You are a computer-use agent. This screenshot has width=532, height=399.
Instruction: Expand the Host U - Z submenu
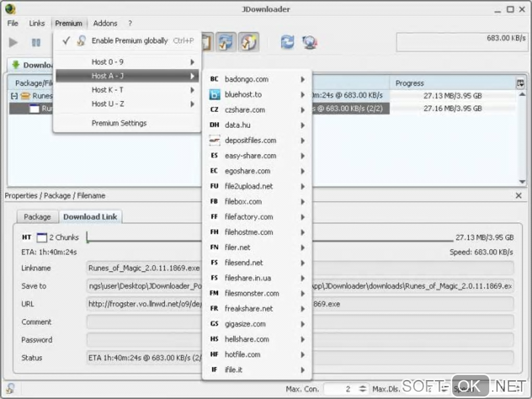127,104
